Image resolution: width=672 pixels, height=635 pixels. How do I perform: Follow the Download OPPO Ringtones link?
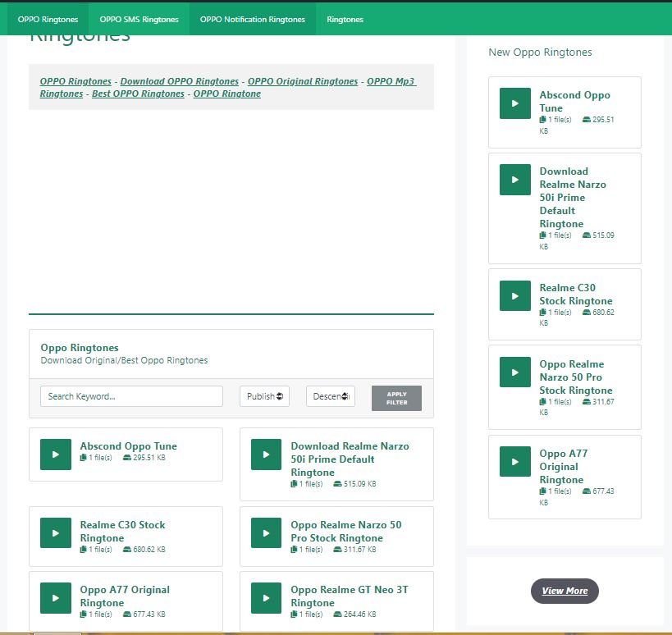coord(179,81)
